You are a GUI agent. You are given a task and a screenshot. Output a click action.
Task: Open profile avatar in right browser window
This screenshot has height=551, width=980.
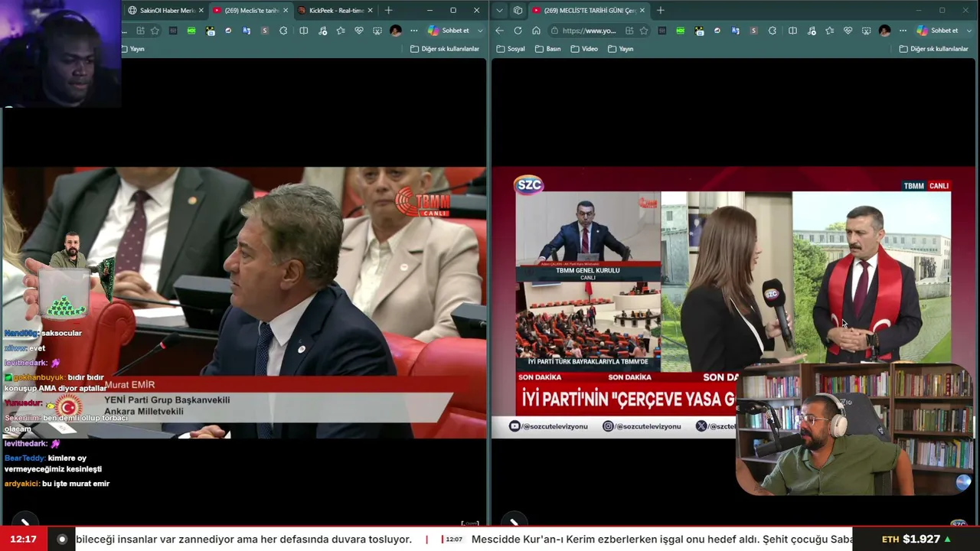(885, 31)
